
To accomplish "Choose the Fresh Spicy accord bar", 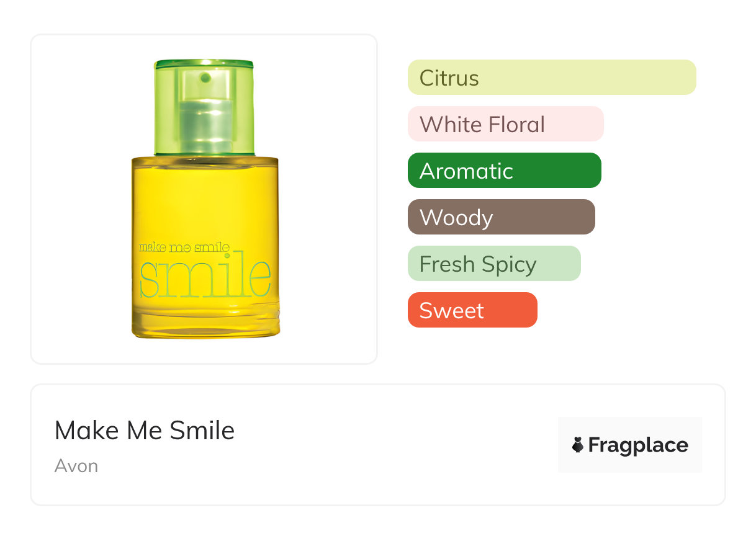I will [493, 264].
